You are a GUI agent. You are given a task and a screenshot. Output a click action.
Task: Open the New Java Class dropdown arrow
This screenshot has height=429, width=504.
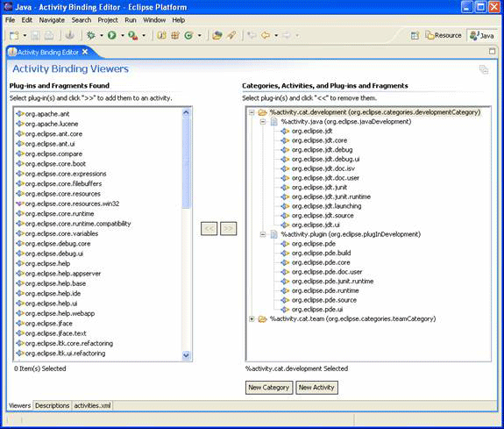(x=199, y=35)
